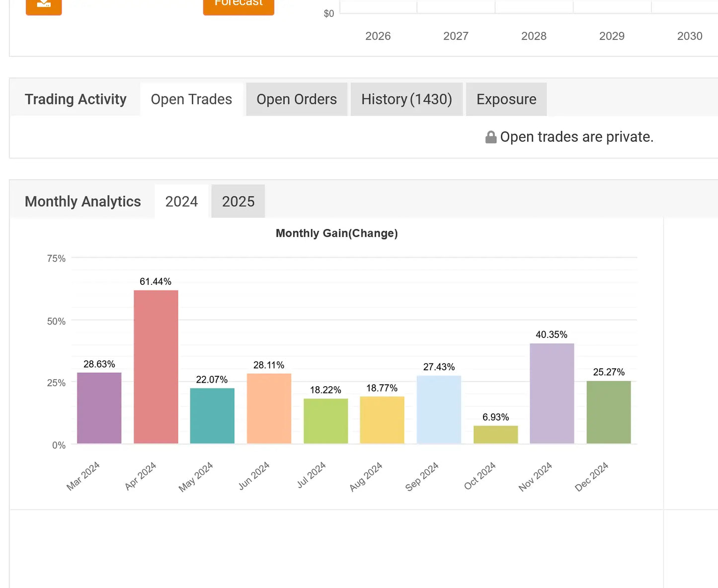Click the lock icon beside private trades

coord(491,137)
